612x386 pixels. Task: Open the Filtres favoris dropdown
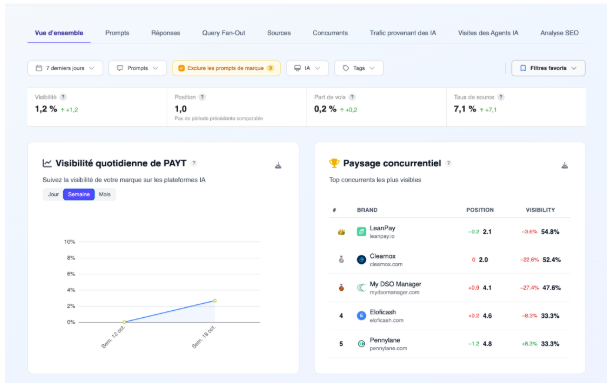548,68
